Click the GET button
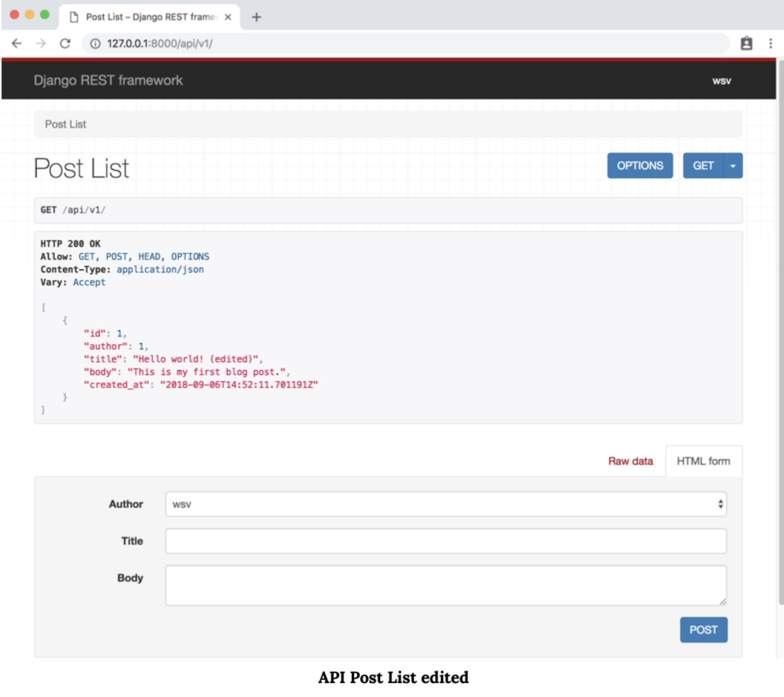The height and width of the screenshot is (697, 784). click(x=703, y=166)
